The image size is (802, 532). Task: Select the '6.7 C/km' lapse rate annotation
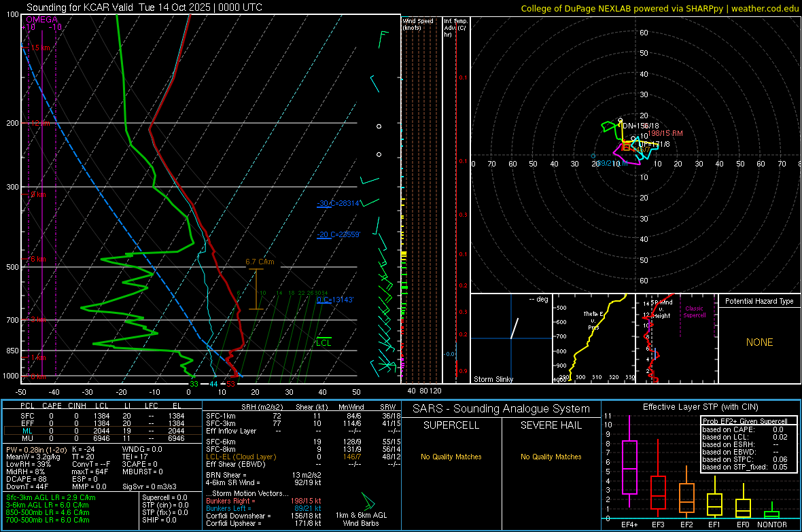260,262
